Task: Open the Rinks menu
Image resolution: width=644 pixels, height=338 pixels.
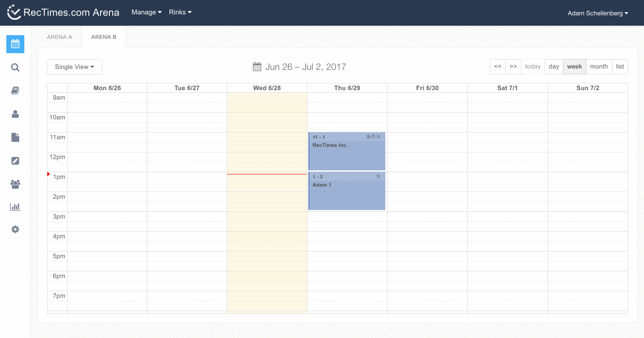Action: [x=180, y=12]
